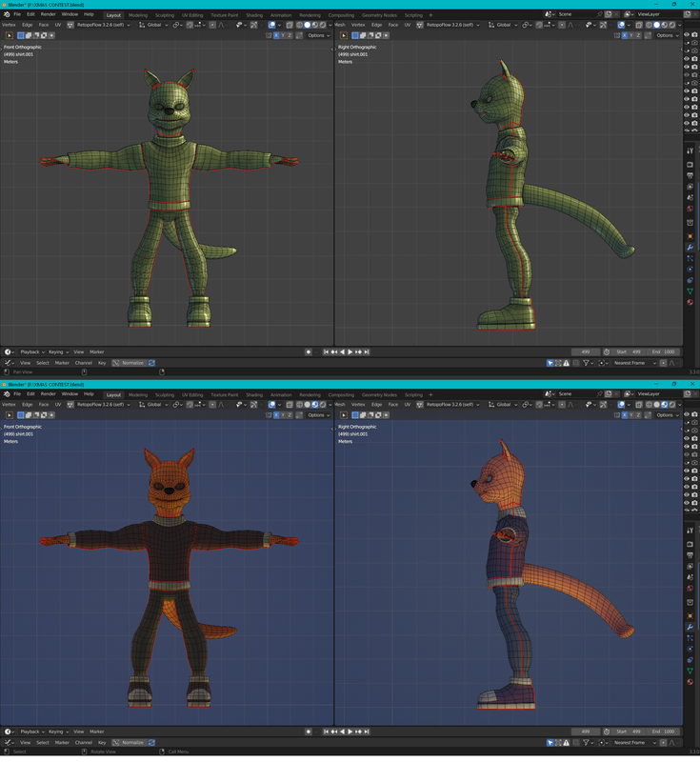Open Marker menu in upper window timeline header
Screen dimensions: 700x762
[x=97, y=351]
